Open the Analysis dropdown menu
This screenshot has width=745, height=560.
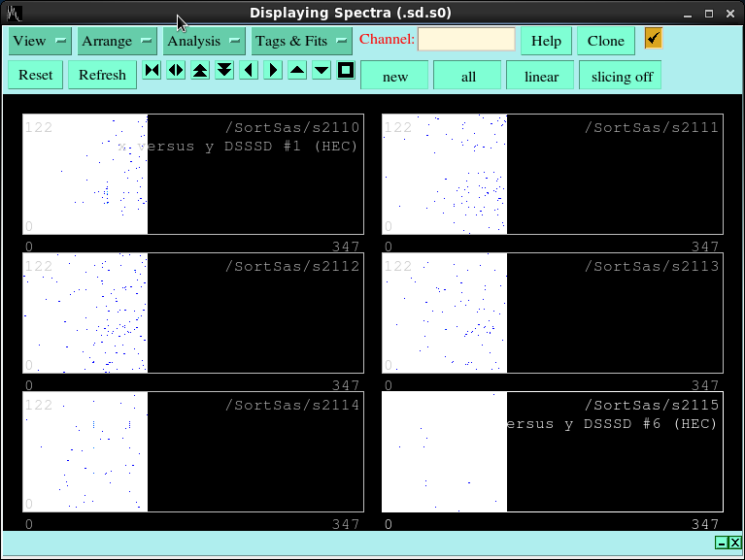tap(204, 41)
